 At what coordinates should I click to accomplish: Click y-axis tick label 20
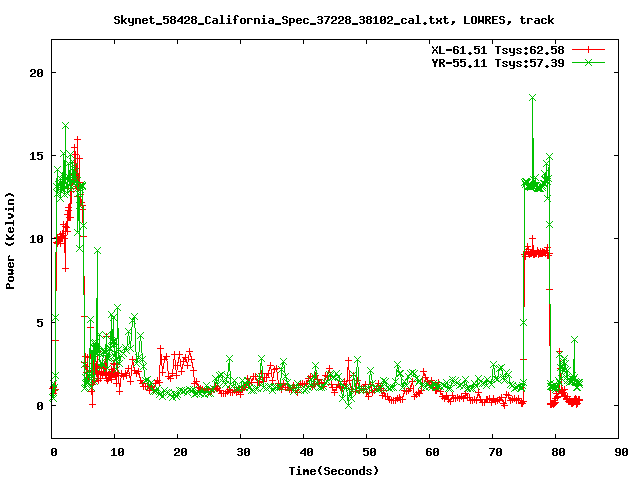point(36,73)
